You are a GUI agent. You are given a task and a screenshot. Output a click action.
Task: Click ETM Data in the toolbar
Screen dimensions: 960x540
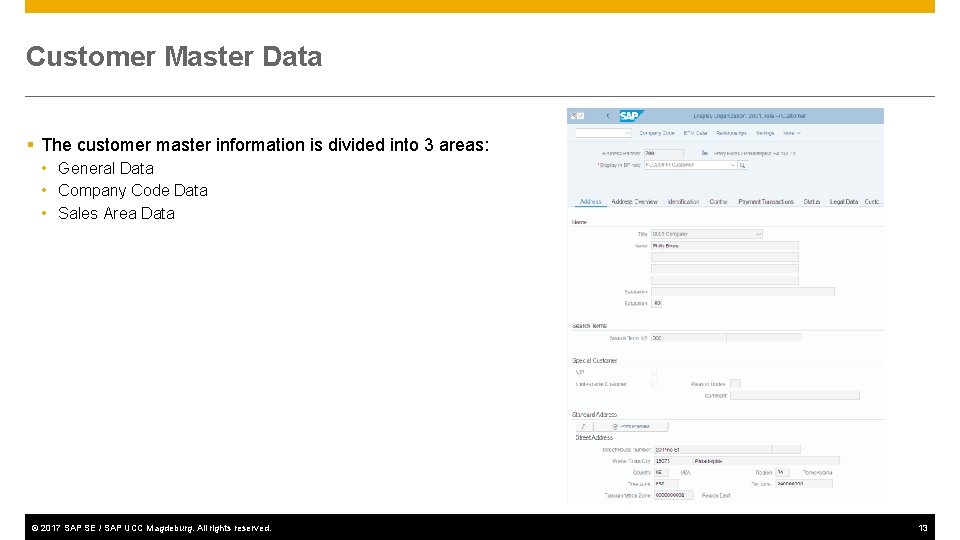pos(695,133)
